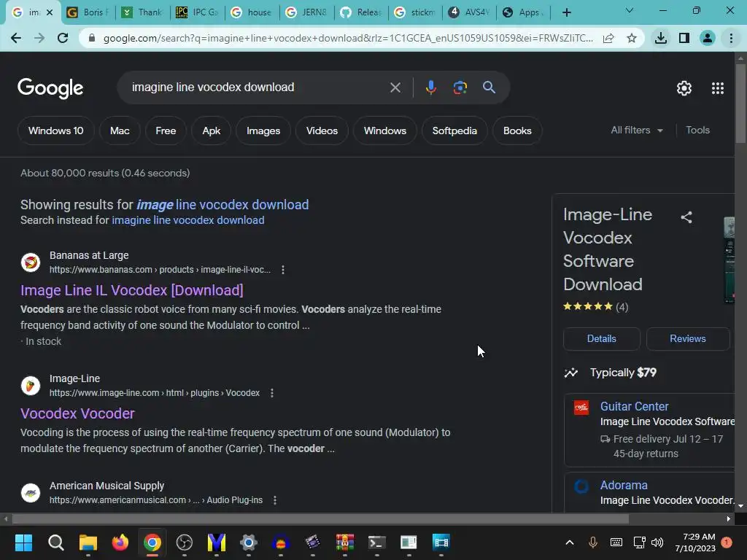The image size is (747, 560).
Task: Filter results by Books chip
Action: (x=517, y=131)
